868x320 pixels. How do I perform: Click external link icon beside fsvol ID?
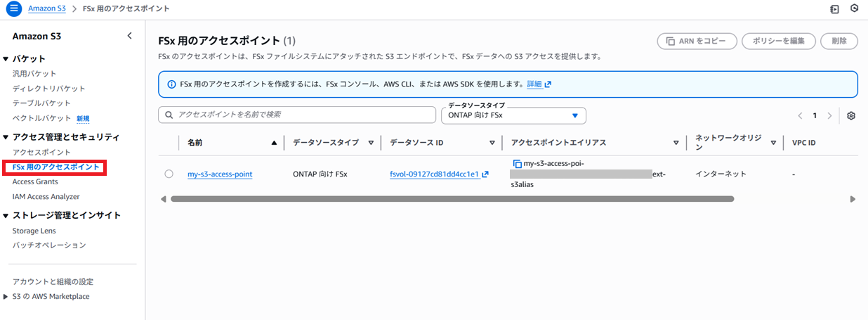485,174
